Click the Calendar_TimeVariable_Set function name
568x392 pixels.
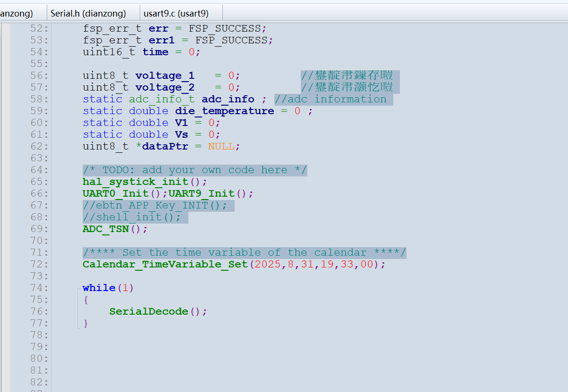click(165, 264)
